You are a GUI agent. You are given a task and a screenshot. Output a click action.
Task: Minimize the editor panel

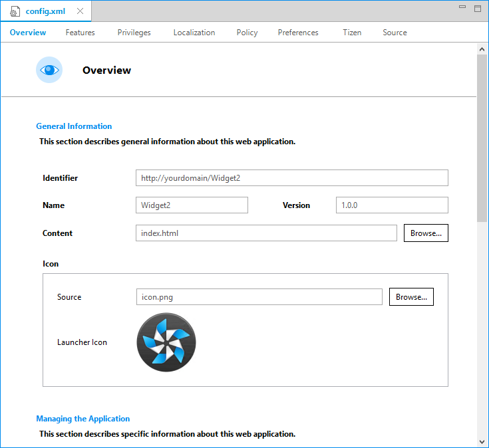click(462, 7)
